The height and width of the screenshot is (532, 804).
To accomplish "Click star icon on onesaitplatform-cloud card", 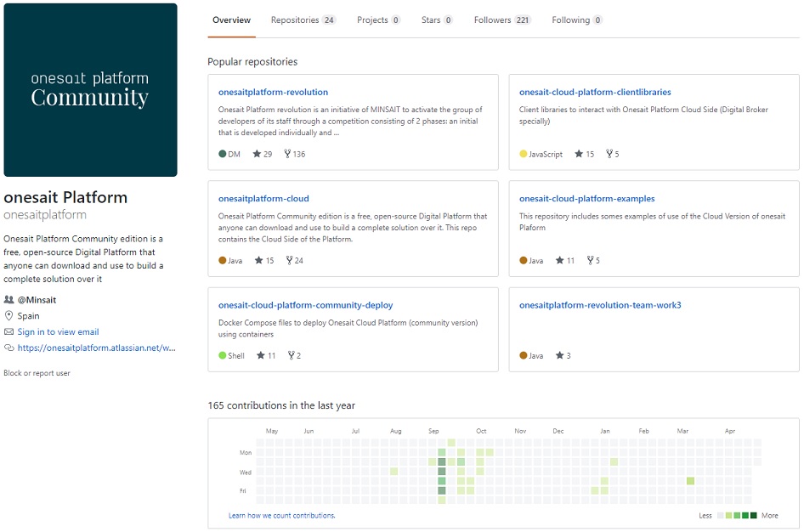I will (259, 260).
